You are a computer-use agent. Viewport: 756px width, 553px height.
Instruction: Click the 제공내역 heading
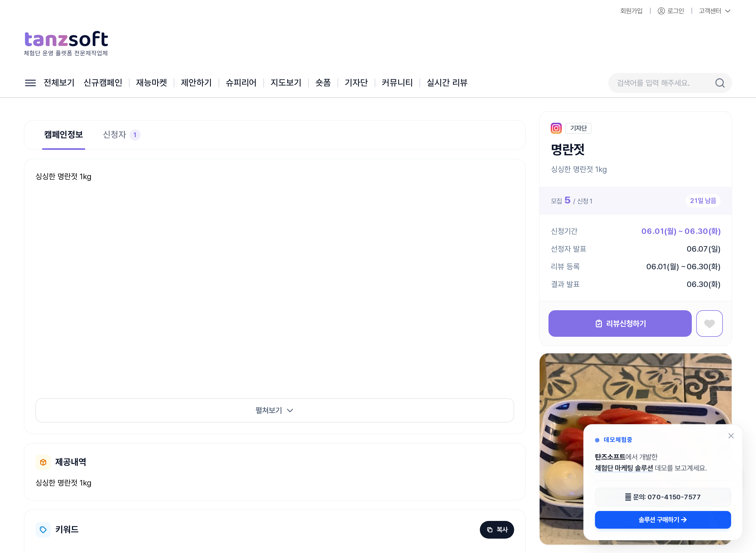pyautogui.click(x=71, y=462)
